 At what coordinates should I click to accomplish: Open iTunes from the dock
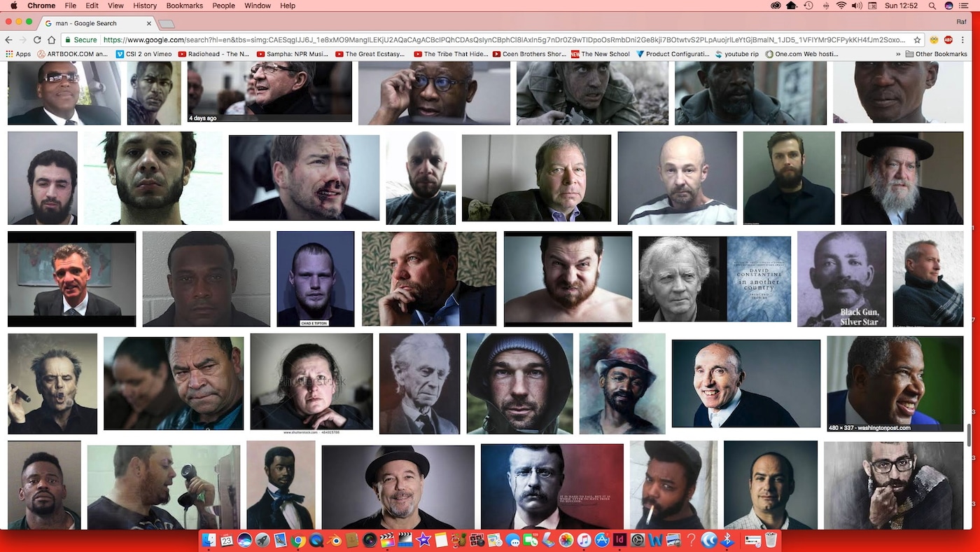point(584,540)
